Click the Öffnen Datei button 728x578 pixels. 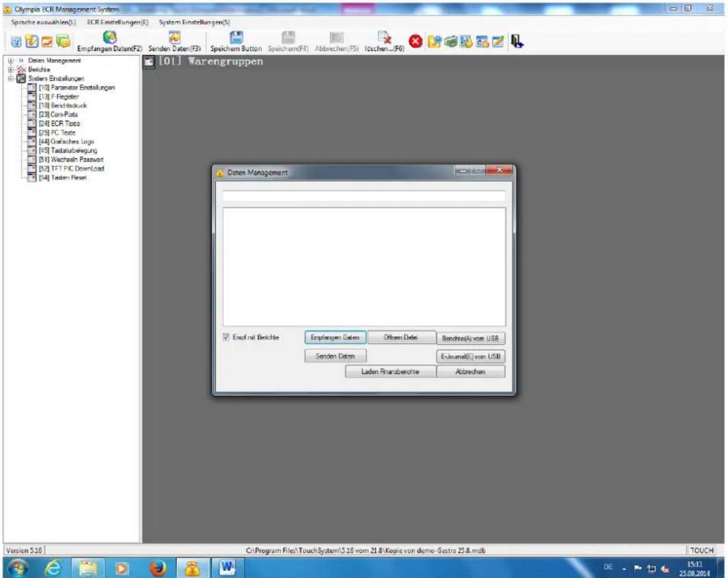click(x=401, y=338)
